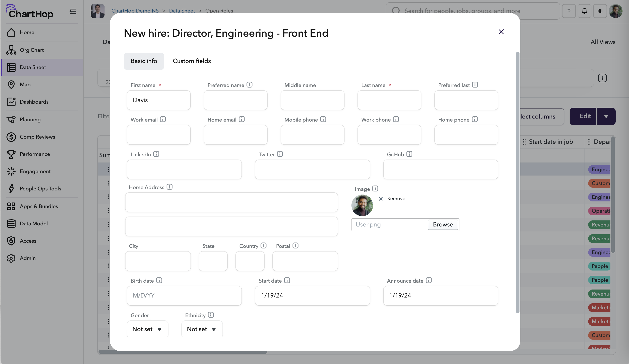The height and width of the screenshot is (364, 629).
Task: Open the Ethnicity Not set dropdown
Action: coord(202,329)
